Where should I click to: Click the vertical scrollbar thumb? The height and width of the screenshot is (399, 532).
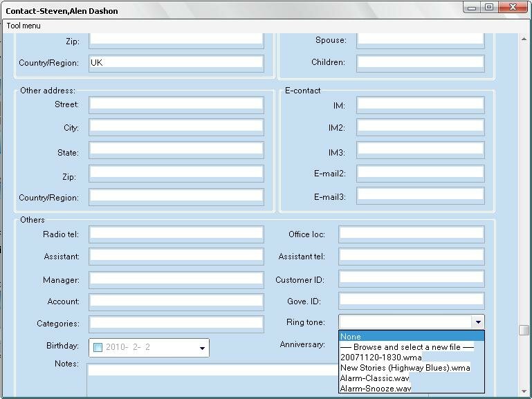coord(524,330)
